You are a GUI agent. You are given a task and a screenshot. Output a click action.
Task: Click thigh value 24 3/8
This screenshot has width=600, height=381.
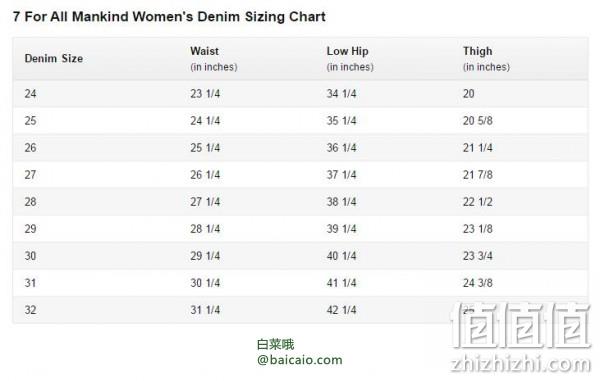(x=478, y=283)
